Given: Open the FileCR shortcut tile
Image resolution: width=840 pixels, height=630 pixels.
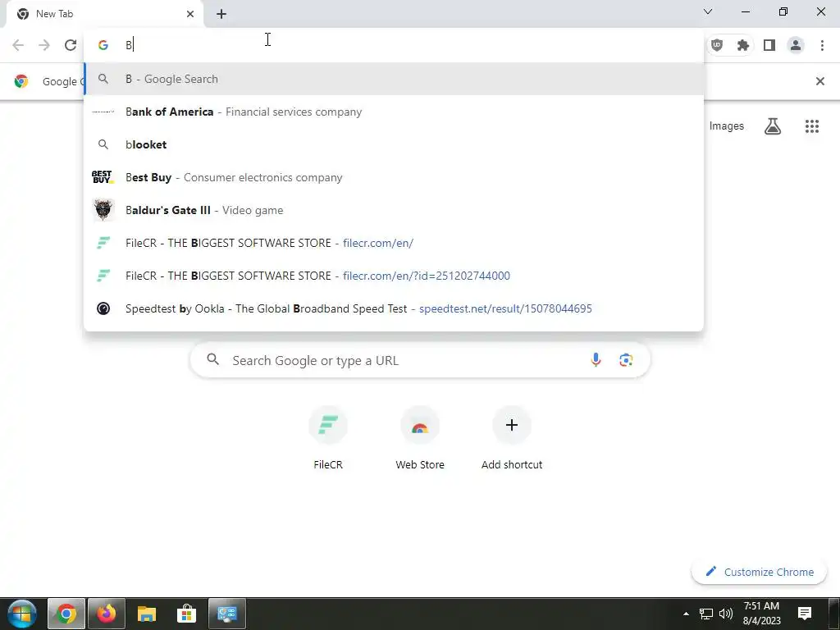Looking at the screenshot, I should [x=328, y=438].
